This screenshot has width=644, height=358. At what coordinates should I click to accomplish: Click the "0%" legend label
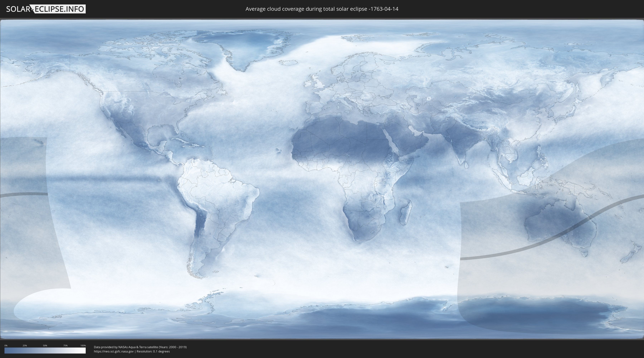click(6, 345)
